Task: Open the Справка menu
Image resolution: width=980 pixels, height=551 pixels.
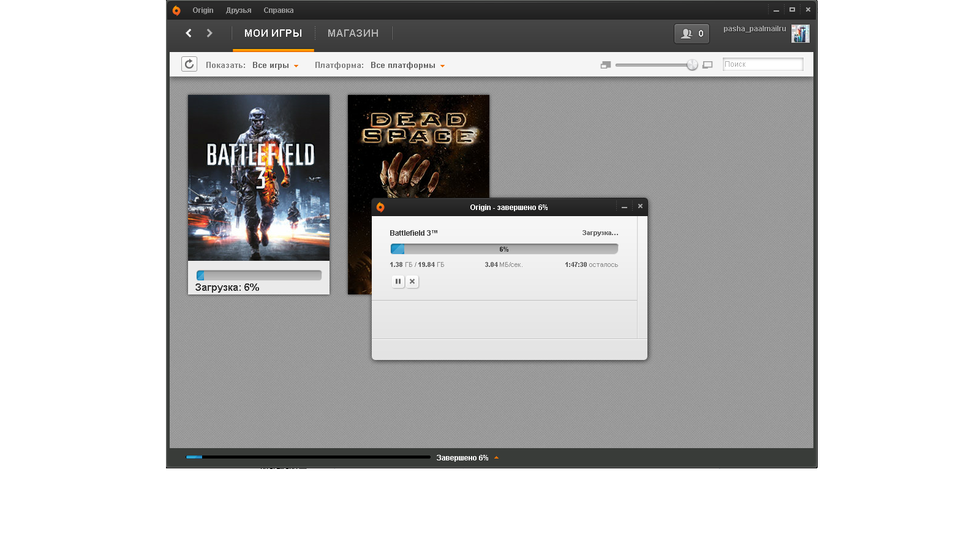Action: 278,10
